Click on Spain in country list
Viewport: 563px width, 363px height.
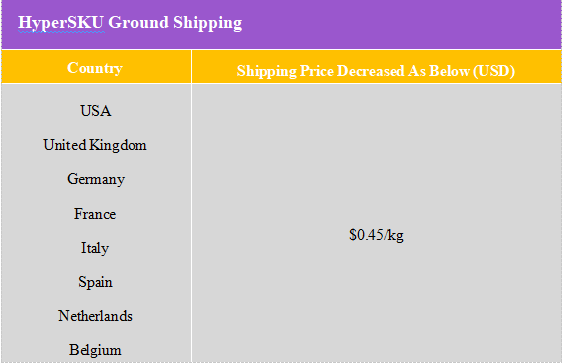click(96, 282)
